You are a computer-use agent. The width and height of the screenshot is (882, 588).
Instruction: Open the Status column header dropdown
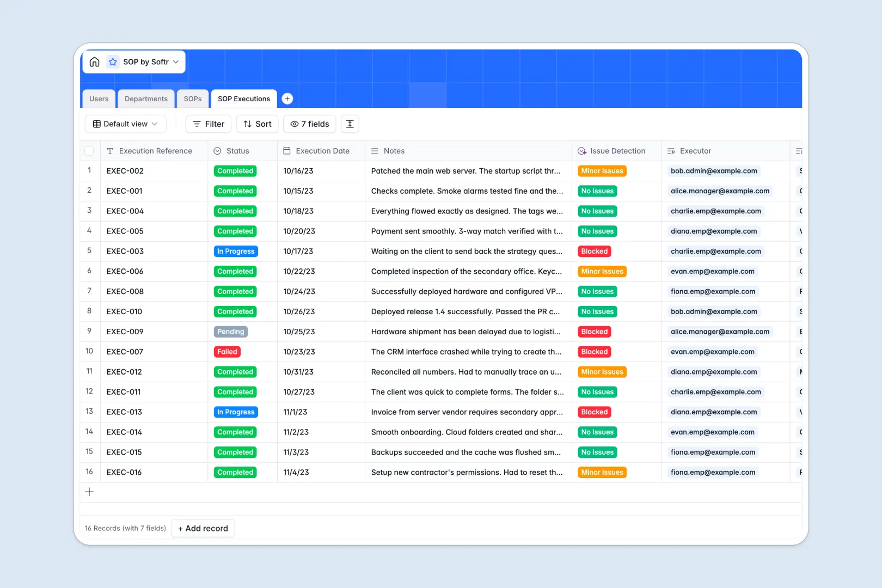tap(217, 150)
